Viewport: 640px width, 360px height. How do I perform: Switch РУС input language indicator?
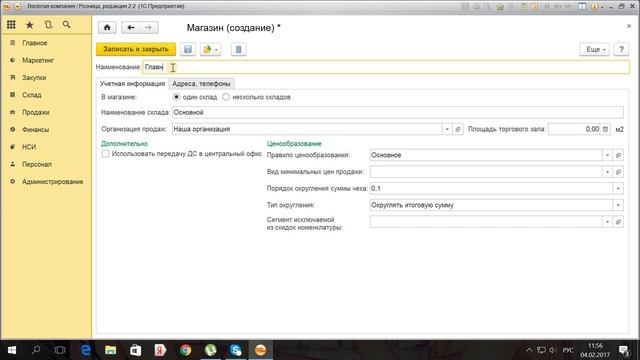[x=568, y=350]
